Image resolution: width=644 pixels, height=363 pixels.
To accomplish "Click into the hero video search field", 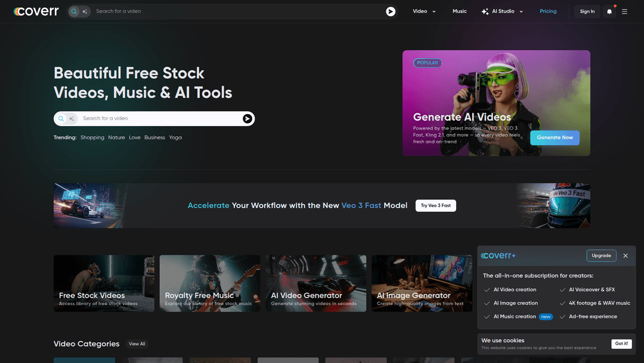I will click(x=158, y=119).
